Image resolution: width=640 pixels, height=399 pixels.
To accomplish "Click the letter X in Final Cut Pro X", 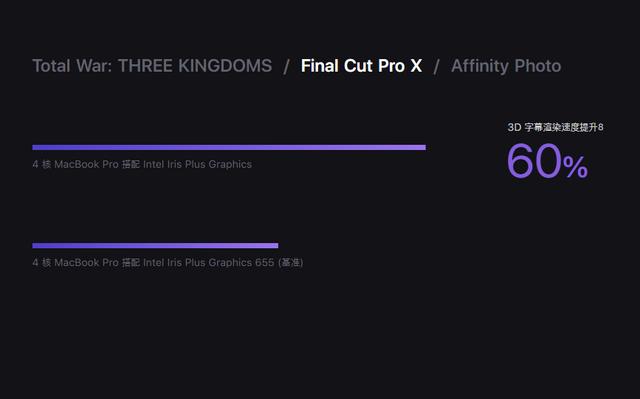I will pos(416,66).
